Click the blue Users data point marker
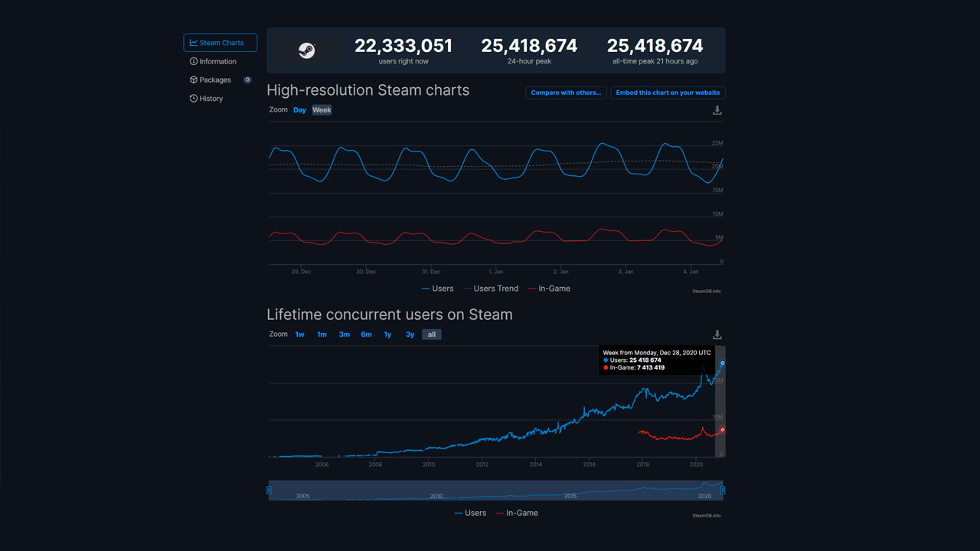This screenshot has width=980, height=551. pos(723,363)
